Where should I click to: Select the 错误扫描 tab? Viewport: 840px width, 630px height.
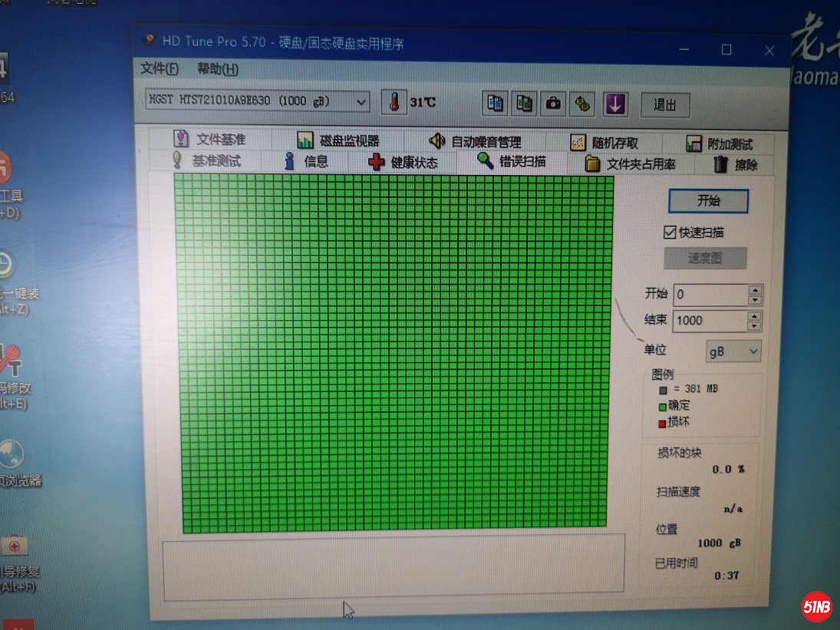pyautogui.click(x=512, y=162)
